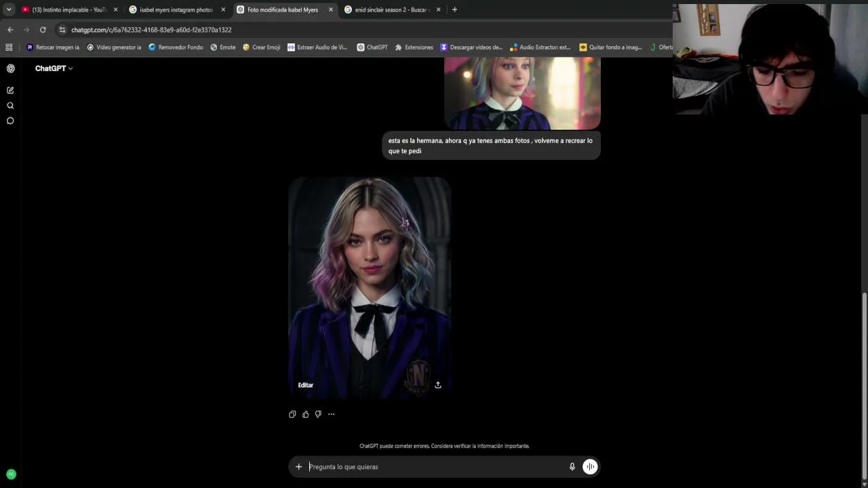The height and width of the screenshot is (488, 868).
Task: Open the 'Removedor Fondo' bookmark
Action: point(176,47)
